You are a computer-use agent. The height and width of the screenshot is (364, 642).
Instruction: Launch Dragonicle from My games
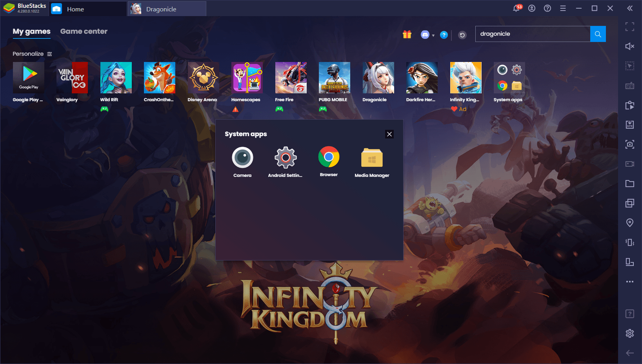click(378, 78)
